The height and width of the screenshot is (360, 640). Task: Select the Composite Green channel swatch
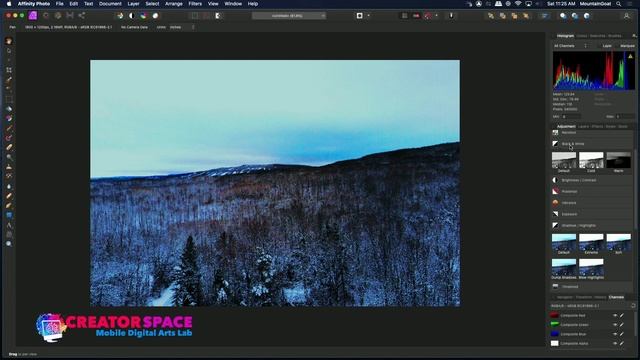pyautogui.click(x=554, y=325)
